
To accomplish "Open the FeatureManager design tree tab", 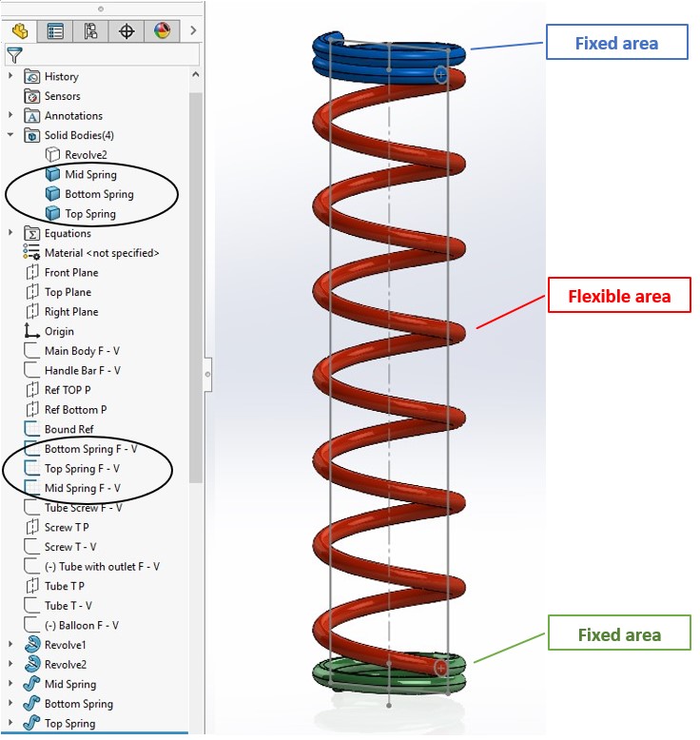I will click(20, 30).
